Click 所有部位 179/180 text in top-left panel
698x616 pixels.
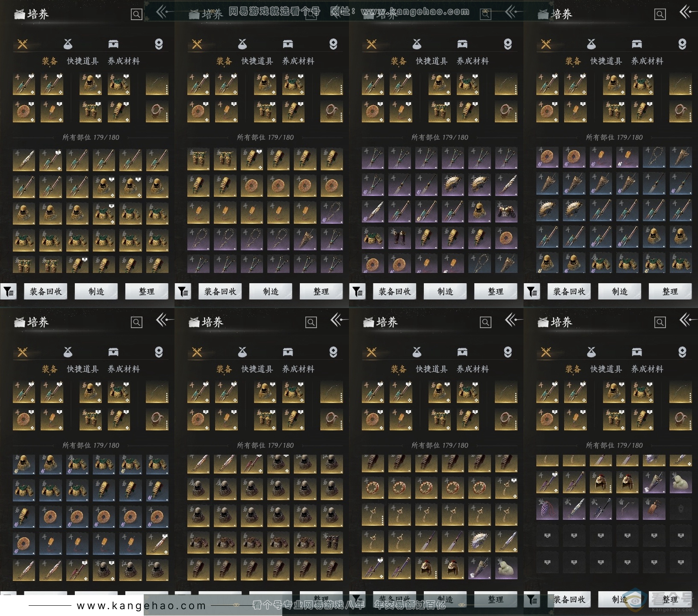coord(91,137)
